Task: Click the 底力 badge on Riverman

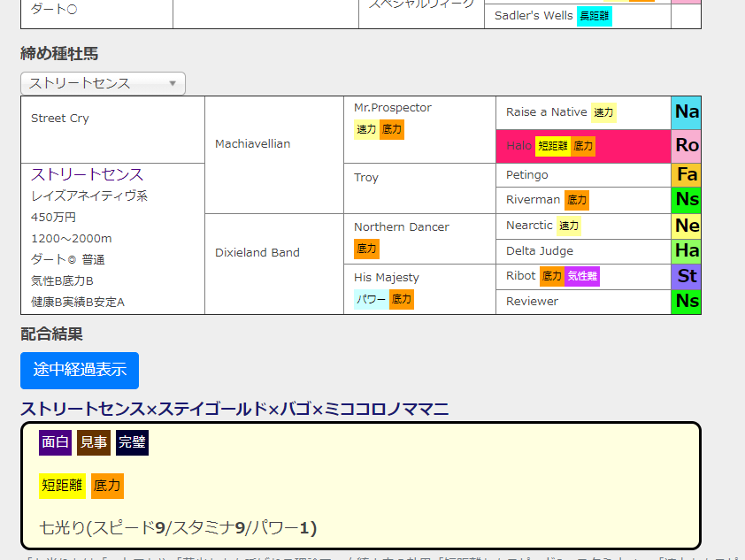Action: tap(578, 200)
